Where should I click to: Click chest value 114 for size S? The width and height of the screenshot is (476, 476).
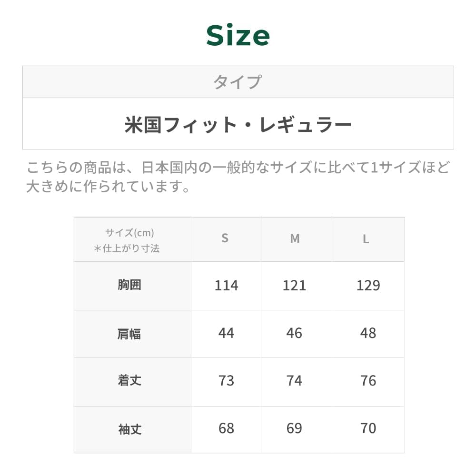pos(226,286)
